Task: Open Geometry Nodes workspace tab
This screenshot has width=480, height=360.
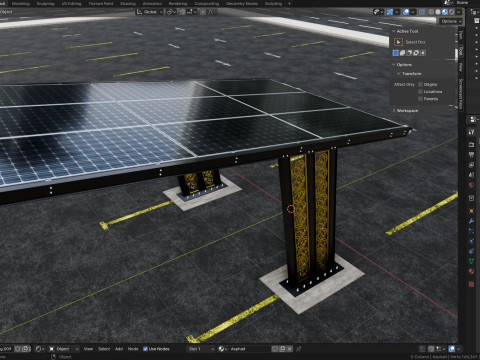Action: 242,4
